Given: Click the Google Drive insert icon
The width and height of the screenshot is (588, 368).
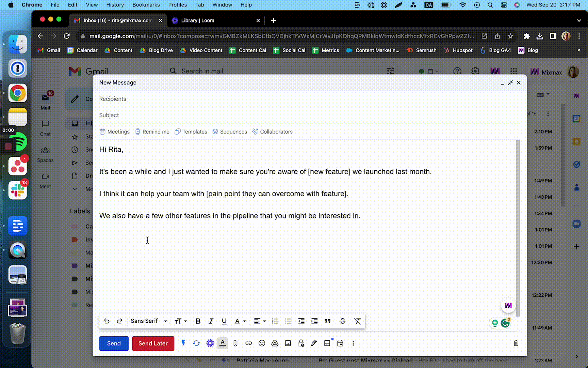Looking at the screenshot, I should click(x=275, y=343).
